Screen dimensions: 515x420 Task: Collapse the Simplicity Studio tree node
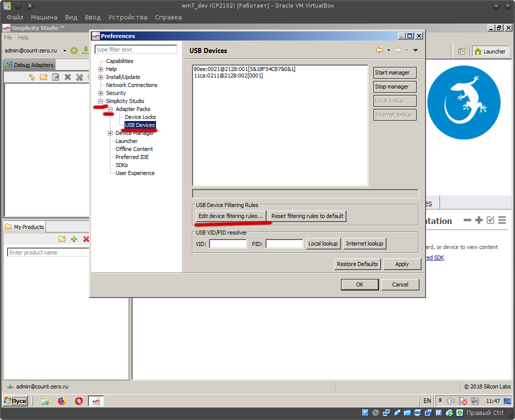tap(101, 101)
